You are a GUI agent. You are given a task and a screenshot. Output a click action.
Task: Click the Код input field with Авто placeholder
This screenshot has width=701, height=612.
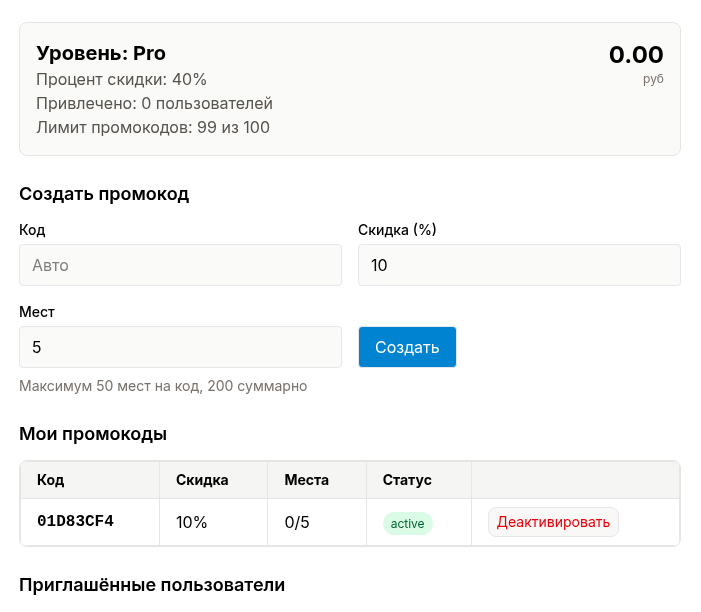tap(180, 265)
